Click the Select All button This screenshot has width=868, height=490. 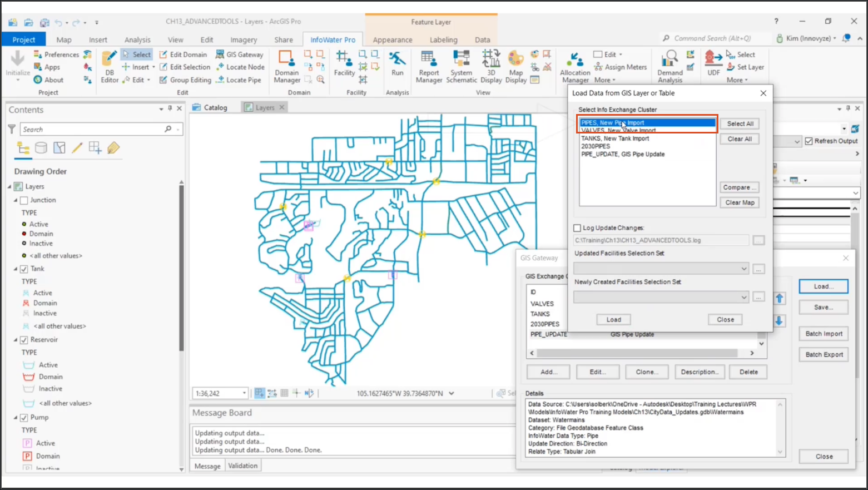click(x=740, y=123)
